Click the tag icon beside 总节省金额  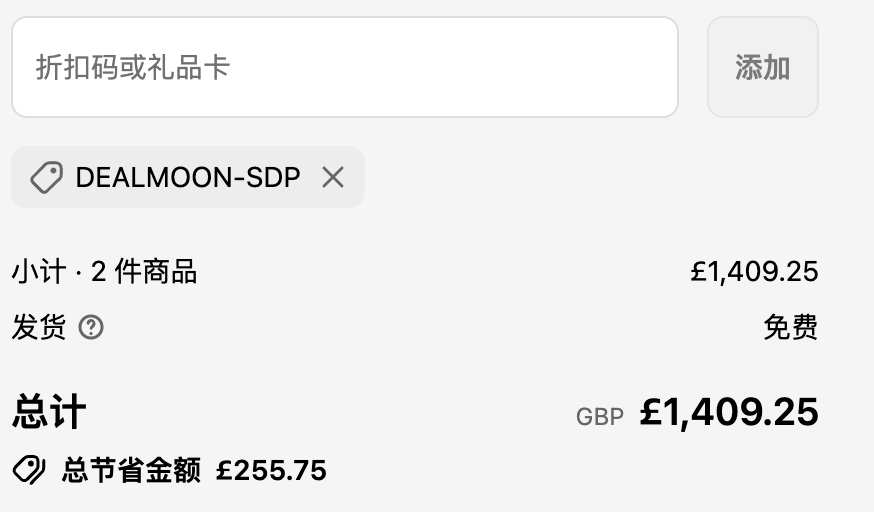point(29,470)
